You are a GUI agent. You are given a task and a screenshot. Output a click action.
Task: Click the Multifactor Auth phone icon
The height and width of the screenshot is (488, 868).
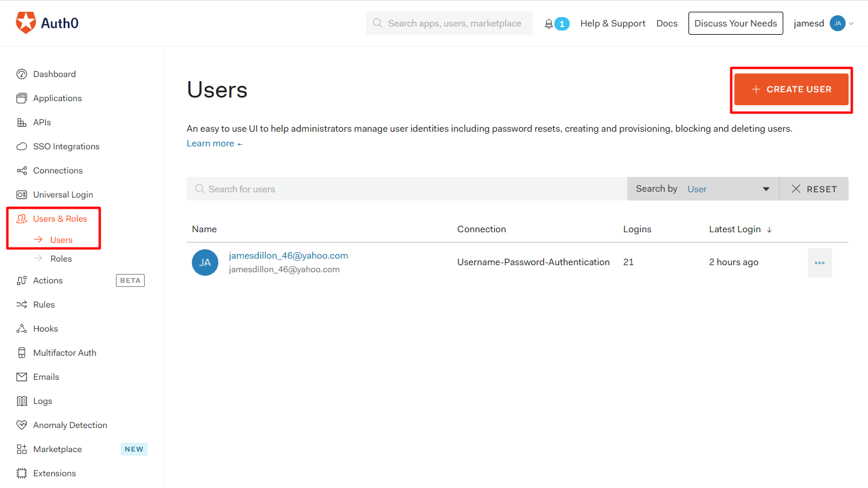[x=22, y=353]
